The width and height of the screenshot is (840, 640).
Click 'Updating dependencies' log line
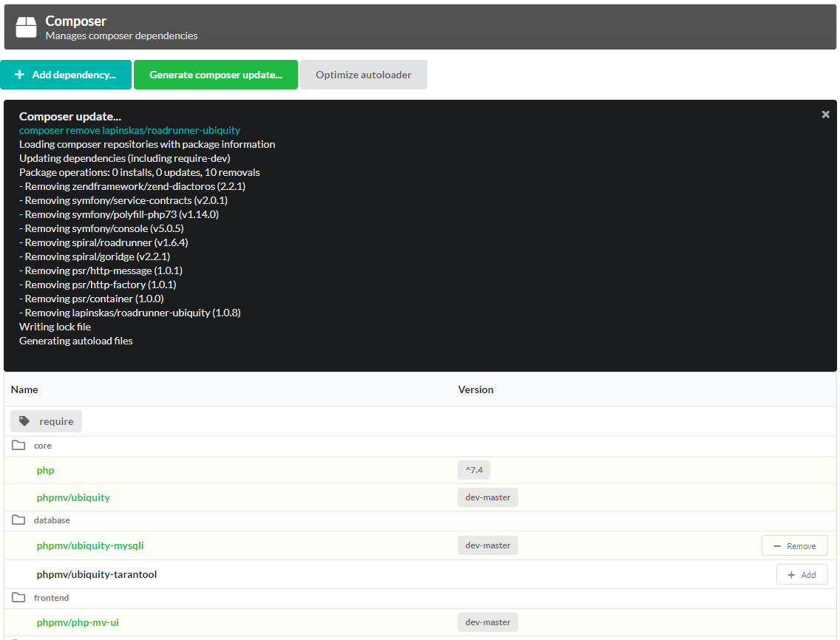(x=125, y=158)
